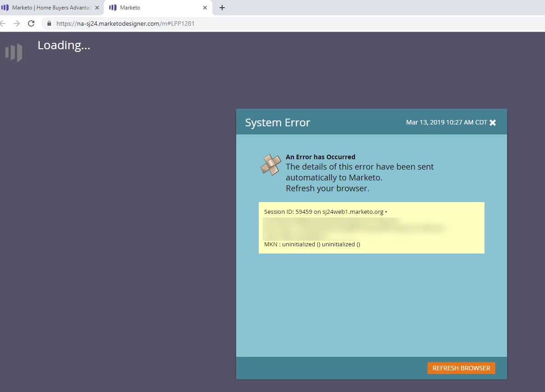545x392 pixels.
Task: Reload the current page
Action: [x=31, y=23]
